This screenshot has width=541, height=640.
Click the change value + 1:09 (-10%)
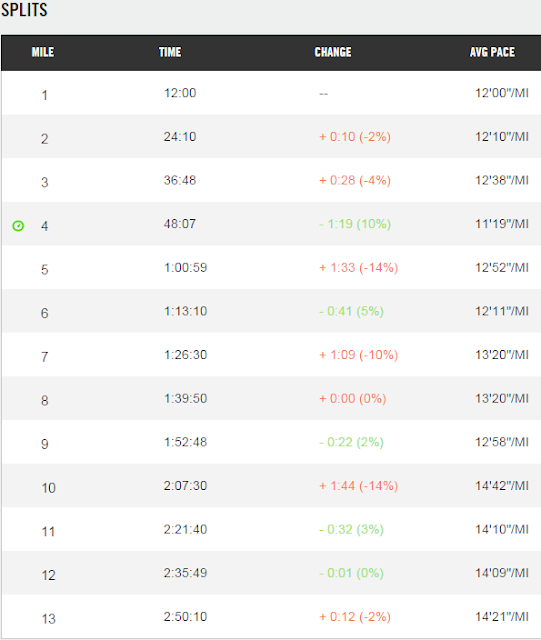pyautogui.click(x=358, y=355)
